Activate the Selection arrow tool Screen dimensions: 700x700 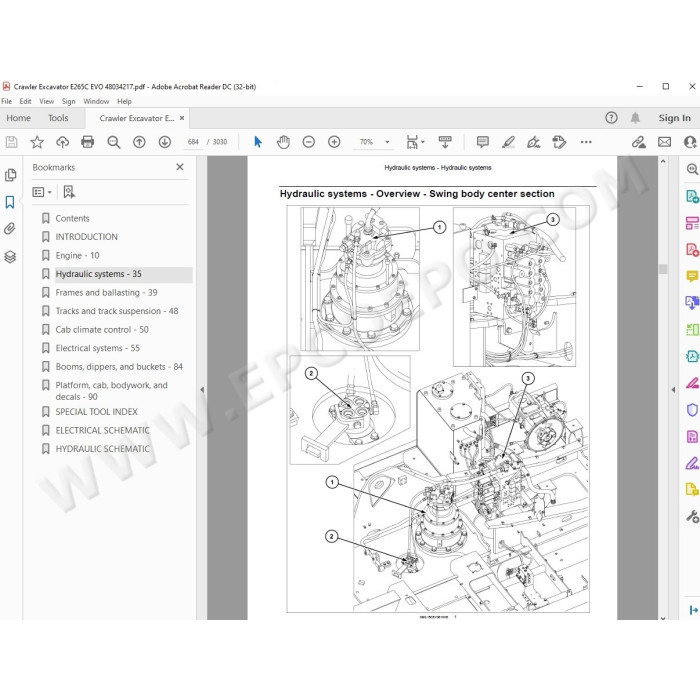click(258, 142)
